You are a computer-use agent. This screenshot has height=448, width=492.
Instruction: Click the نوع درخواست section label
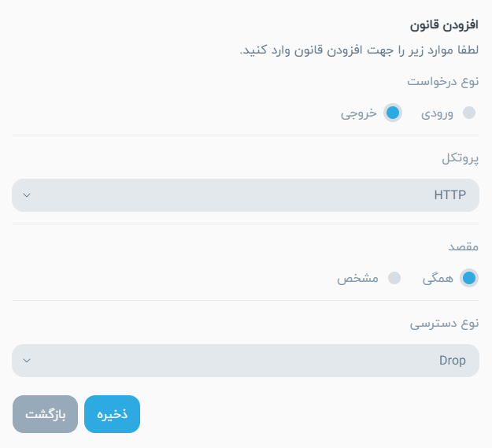click(x=443, y=82)
